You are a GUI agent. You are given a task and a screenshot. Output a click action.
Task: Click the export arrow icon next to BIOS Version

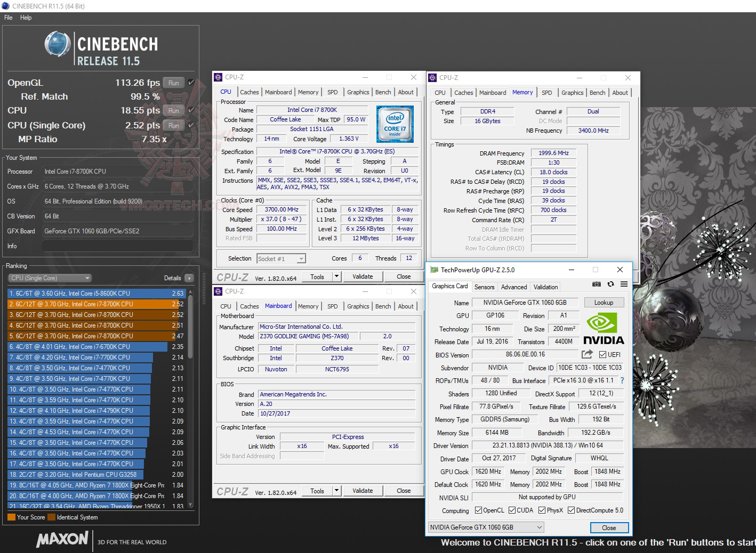pyautogui.click(x=586, y=353)
